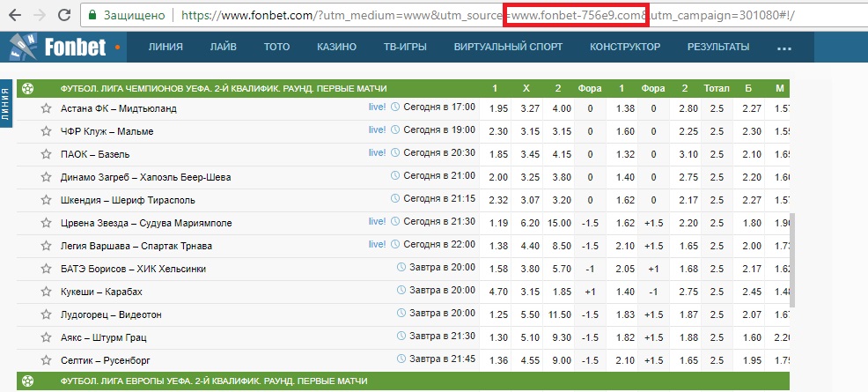Mark Легия Варшава – Спартак Трнава as favorite
Image resolution: width=868 pixels, height=392 pixels.
point(46,245)
